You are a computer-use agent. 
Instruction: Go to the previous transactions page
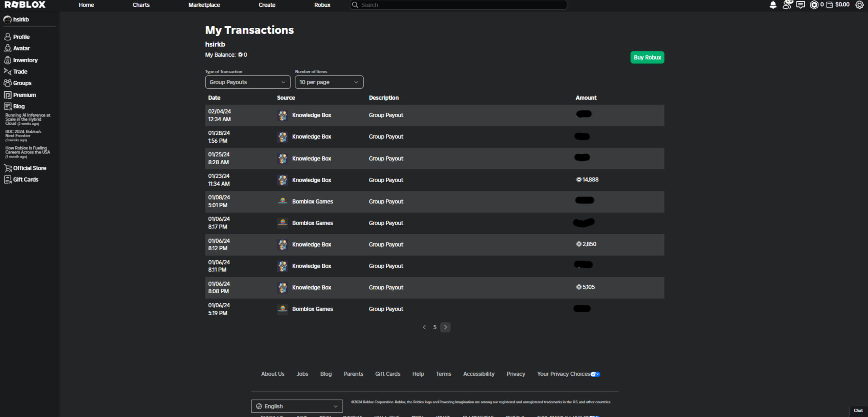coord(424,327)
